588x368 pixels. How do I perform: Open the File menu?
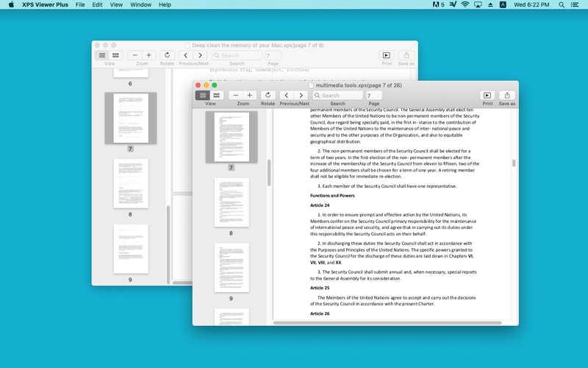tap(80, 4)
